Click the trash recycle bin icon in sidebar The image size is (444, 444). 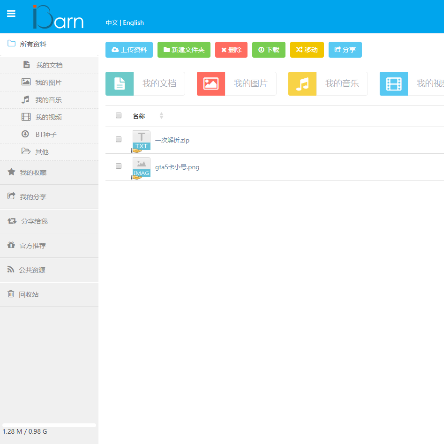click(x=11, y=294)
